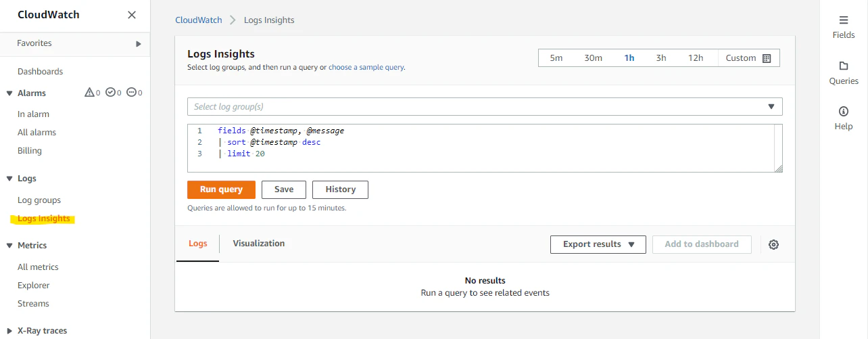Open the choose a sample query link
Viewport: 868px width, 339px height.
pos(366,68)
